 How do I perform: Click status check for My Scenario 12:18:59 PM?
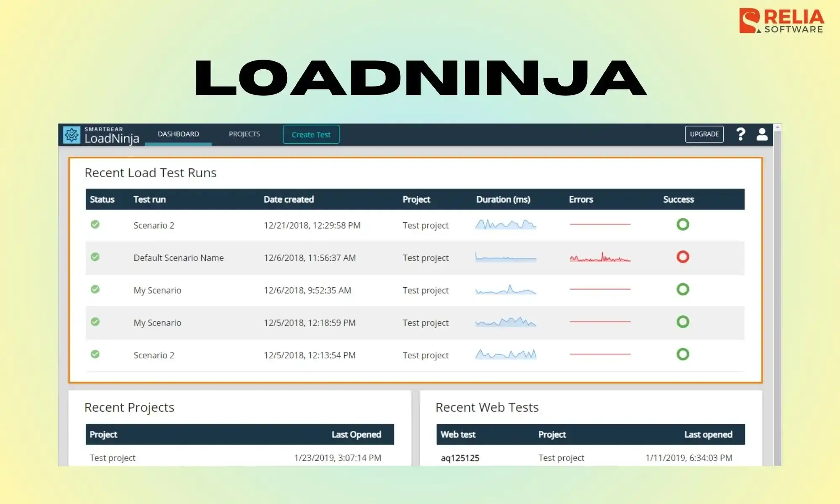(95, 322)
